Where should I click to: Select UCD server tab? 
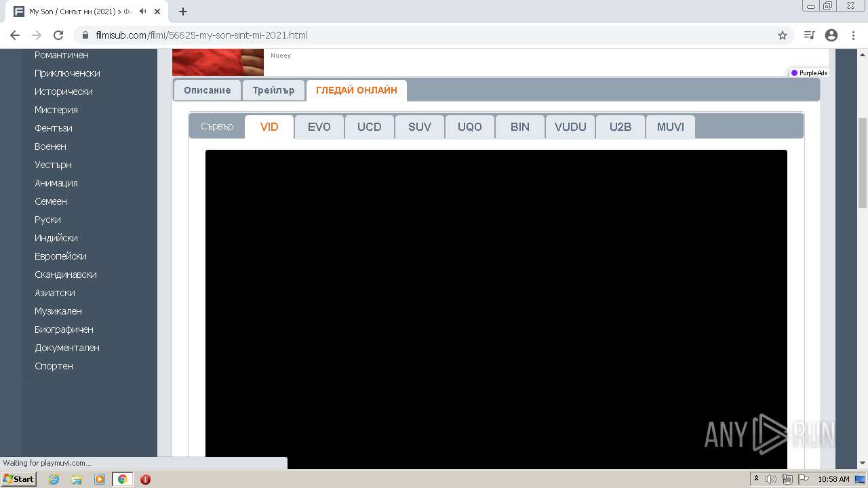click(370, 127)
